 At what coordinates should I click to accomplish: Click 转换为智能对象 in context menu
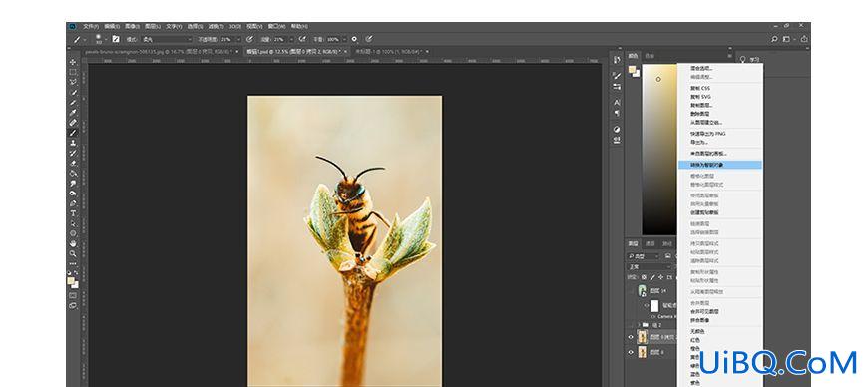coord(720,165)
